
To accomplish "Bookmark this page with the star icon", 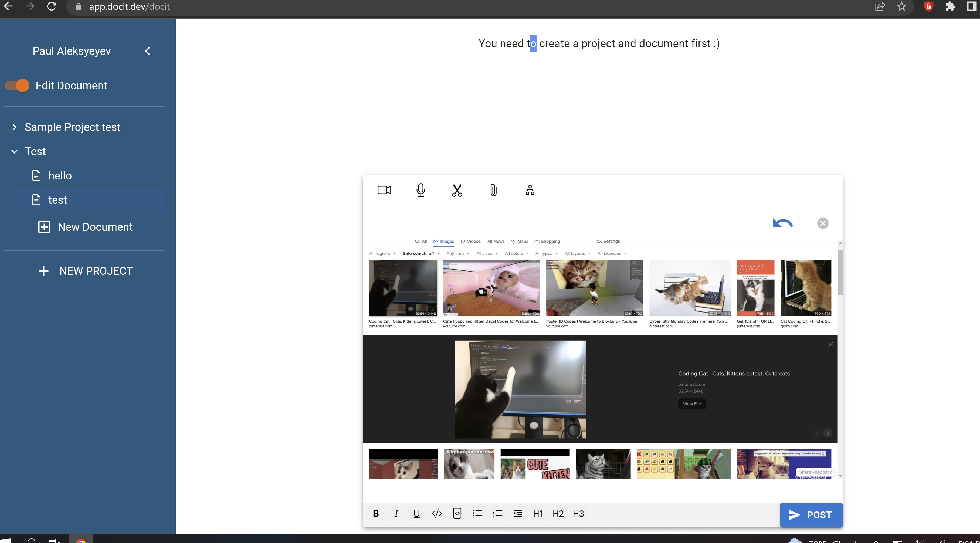I will [901, 6].
